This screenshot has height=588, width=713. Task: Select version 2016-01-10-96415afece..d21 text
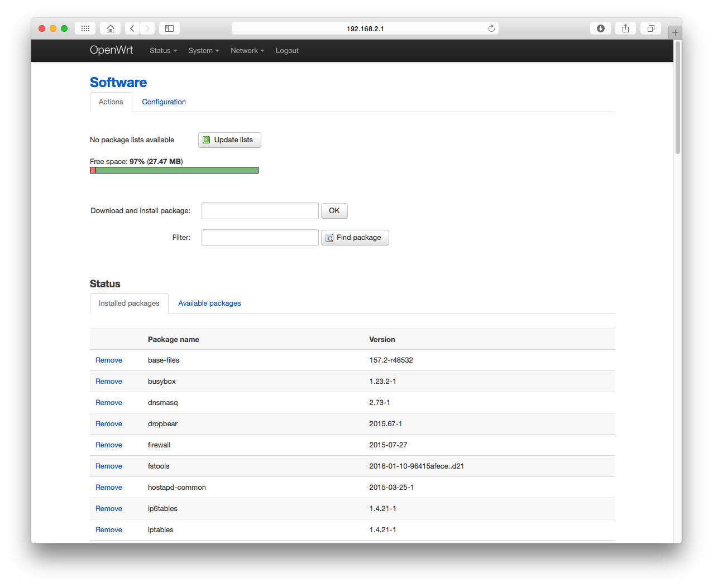coord(417,466)
